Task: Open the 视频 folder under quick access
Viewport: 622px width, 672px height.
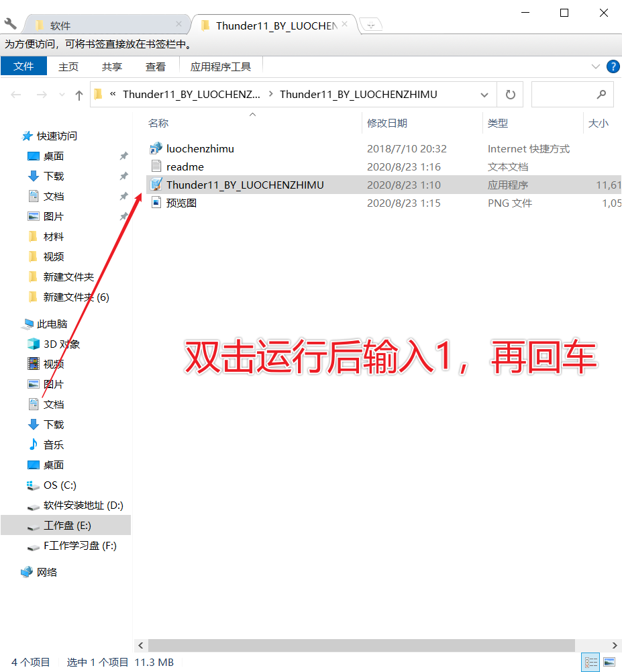Action: (54, 256)
